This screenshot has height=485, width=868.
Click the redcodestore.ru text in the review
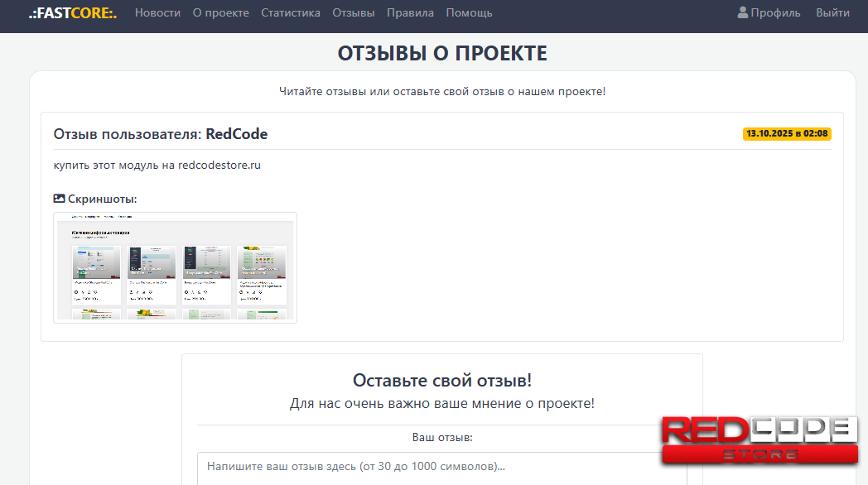pyautogui.click(x=220, y=165)
